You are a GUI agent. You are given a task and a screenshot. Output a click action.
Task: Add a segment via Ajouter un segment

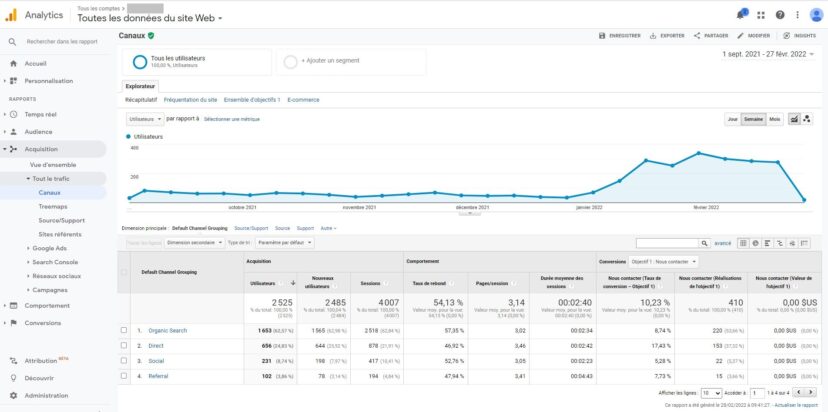point(352,62)
